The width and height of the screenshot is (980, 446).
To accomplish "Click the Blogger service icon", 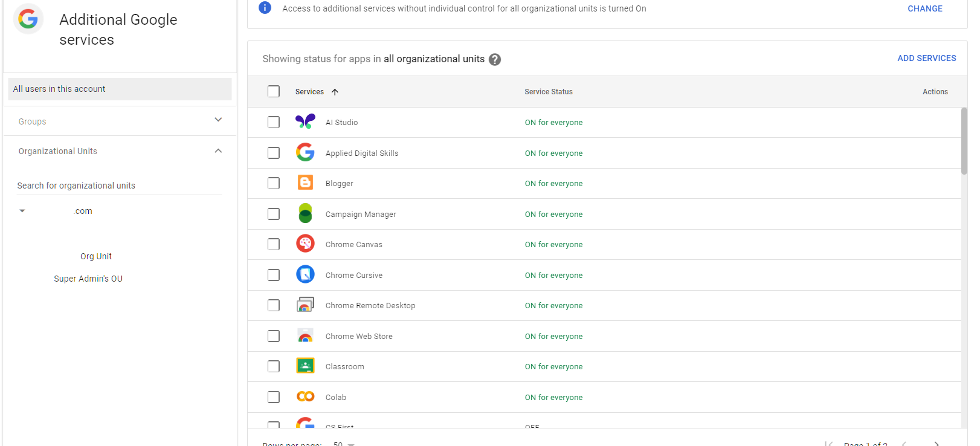I will [x=305, y=183].
